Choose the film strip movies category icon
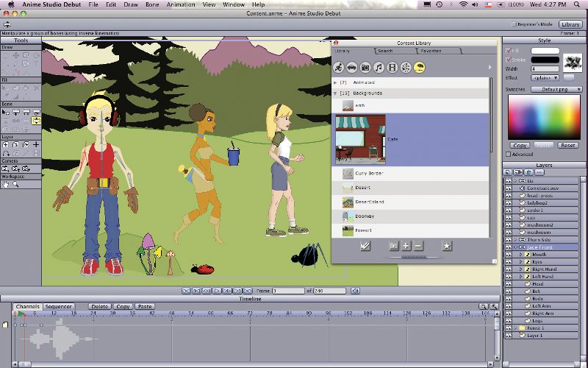588x368 pixels. tap(392, 68)
